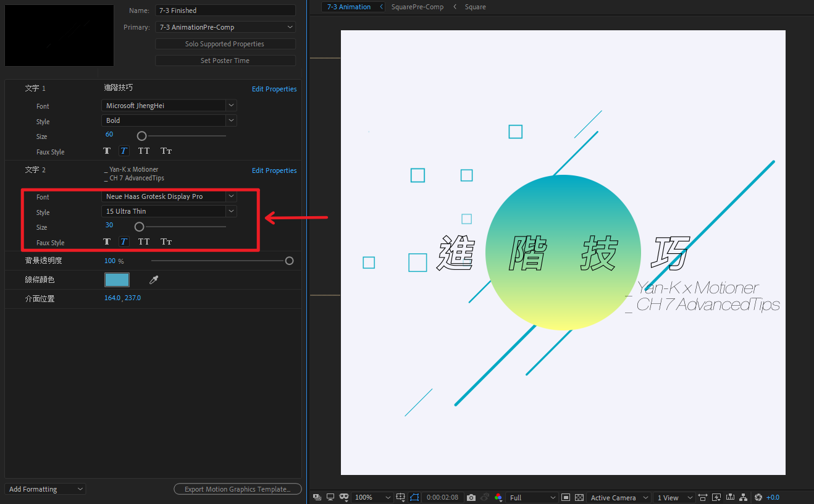Click the Fast Previews icon

pos(716,497)
